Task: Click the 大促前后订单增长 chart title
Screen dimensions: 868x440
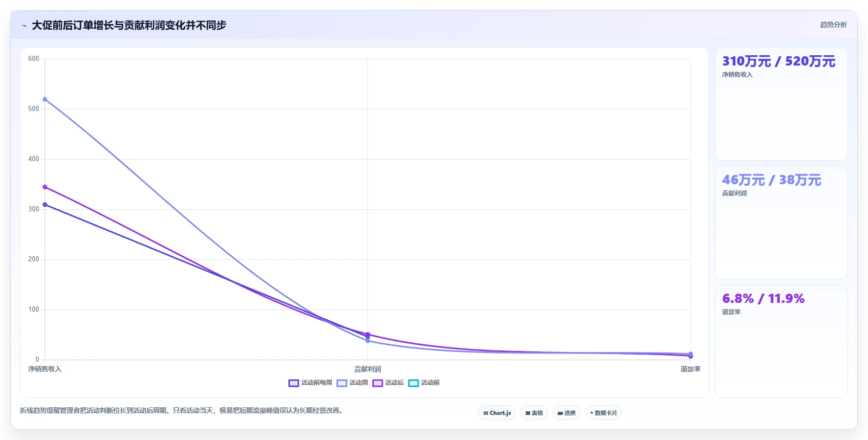Action: [129, 25]
